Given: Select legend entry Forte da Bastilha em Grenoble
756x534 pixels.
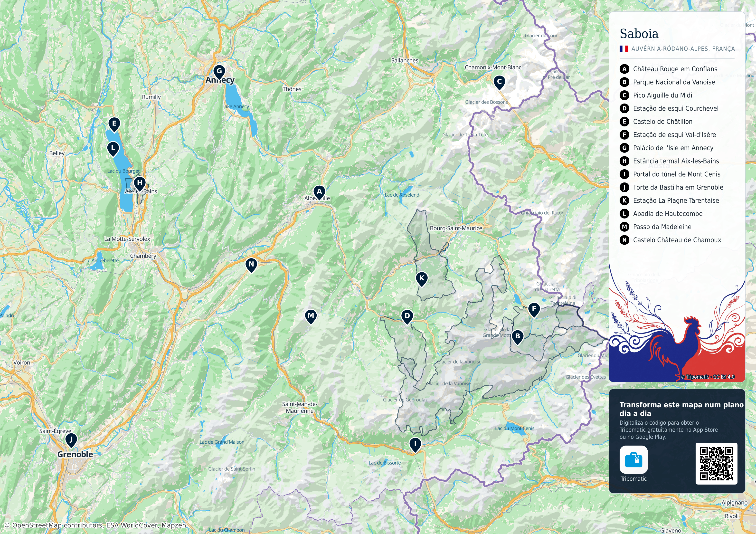Looking at the screenshot, I should pyautogui.click(x=671, y=187).
